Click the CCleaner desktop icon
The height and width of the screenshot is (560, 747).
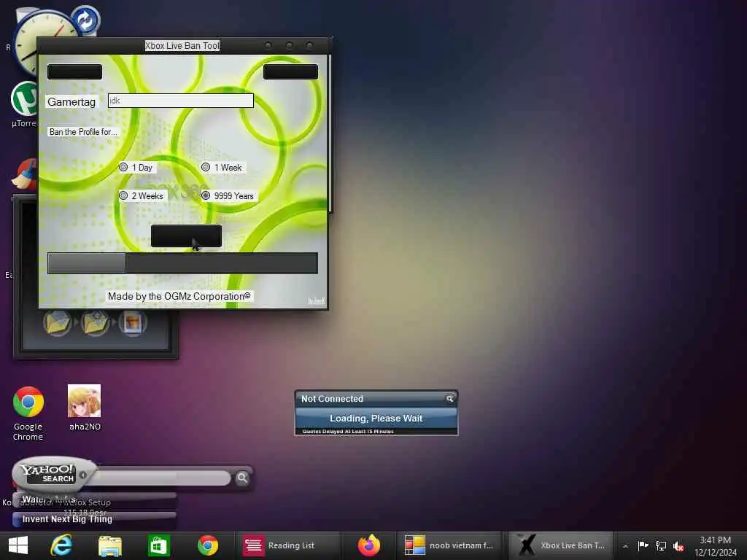tap(24, 175)
